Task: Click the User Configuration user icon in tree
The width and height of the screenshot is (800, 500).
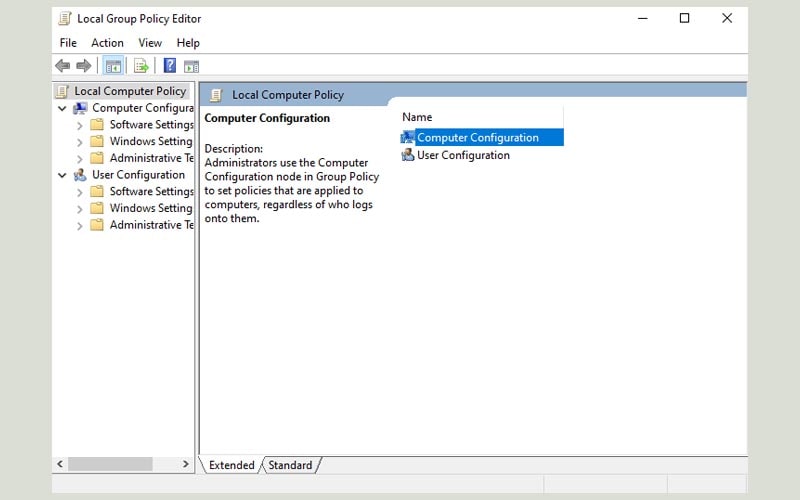Action: point(80,175)
